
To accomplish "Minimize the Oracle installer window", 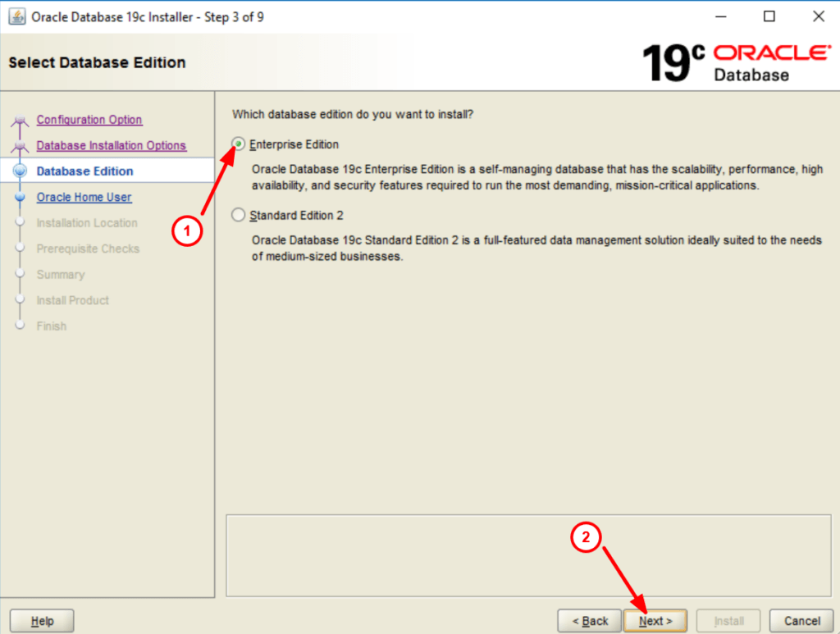I will pyautogui.click(x=721, y=16).
